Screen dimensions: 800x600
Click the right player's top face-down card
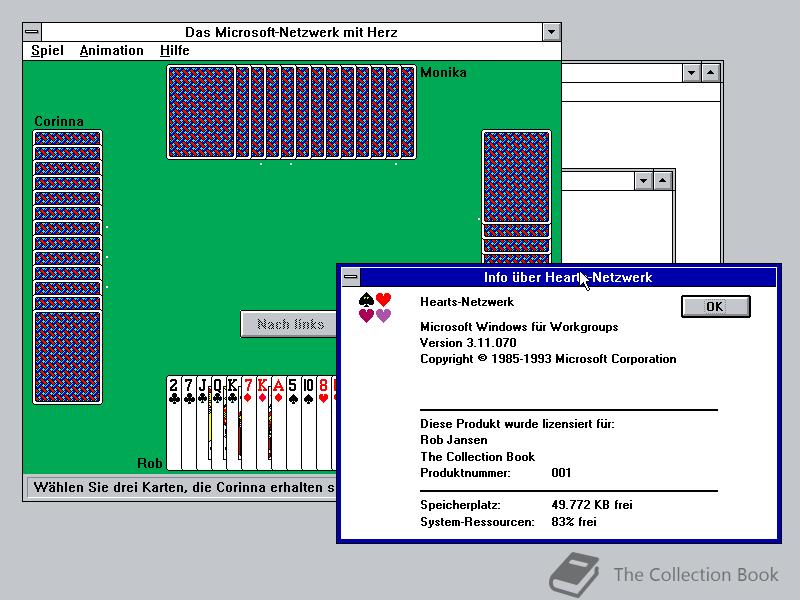coord(516,177)
